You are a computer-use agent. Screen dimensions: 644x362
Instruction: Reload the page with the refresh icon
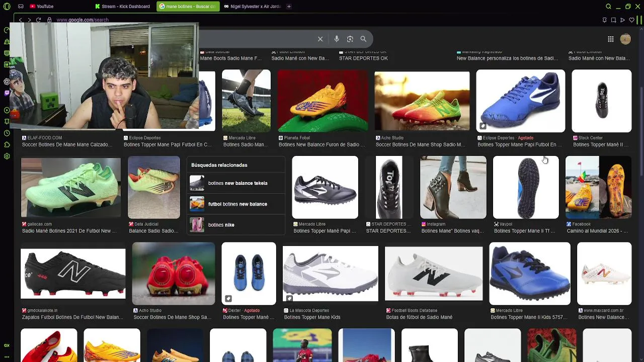[x=38, y=20]
